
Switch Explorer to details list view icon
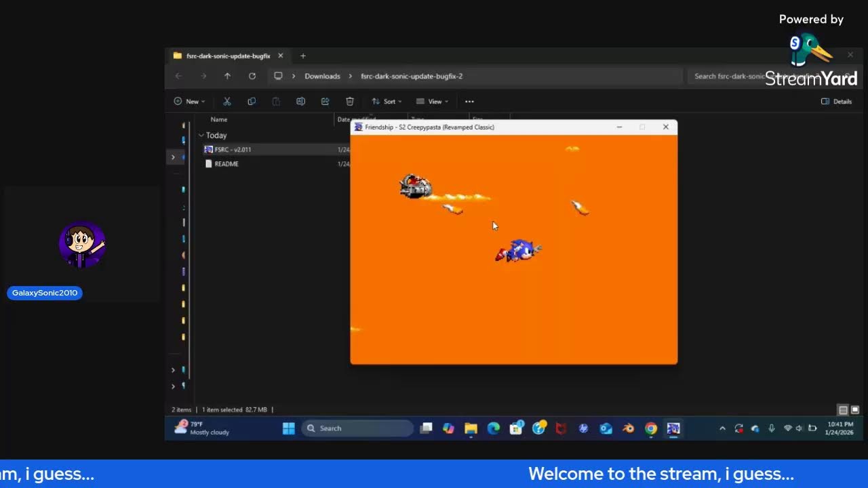pyautogui.click(x=843, y=410)
